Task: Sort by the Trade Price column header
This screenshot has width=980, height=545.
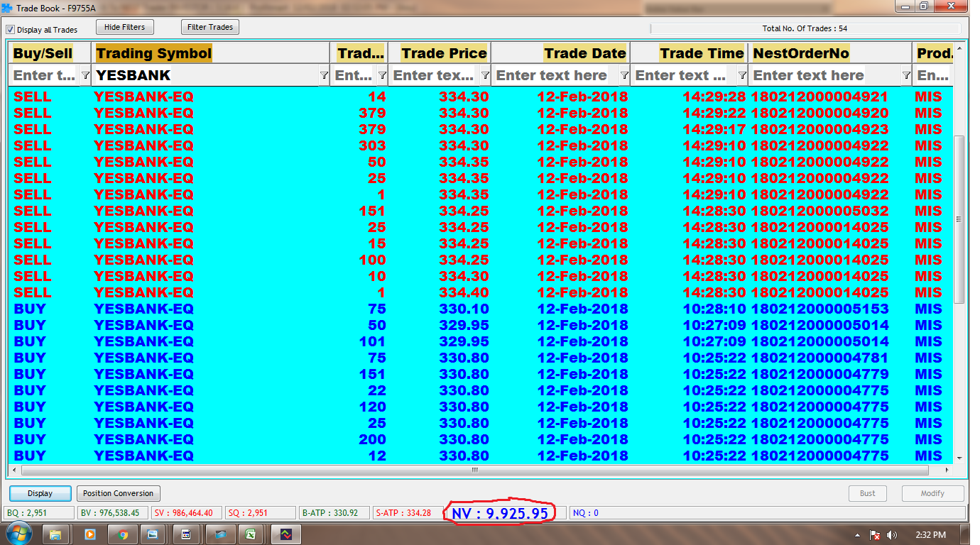Action: click(440, 53)
